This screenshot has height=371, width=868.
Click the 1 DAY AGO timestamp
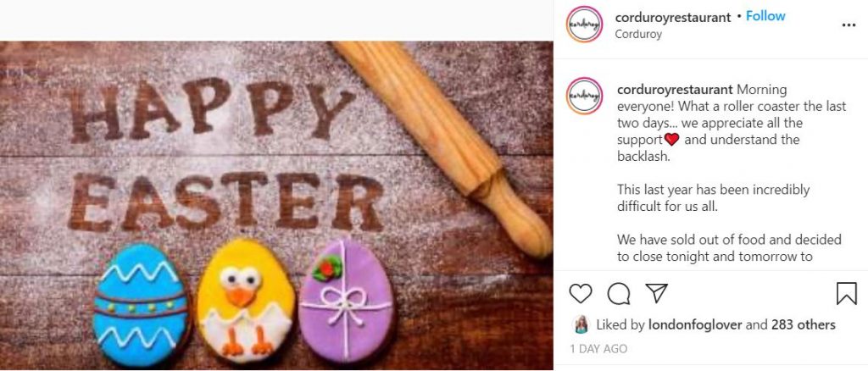[598, 348]
